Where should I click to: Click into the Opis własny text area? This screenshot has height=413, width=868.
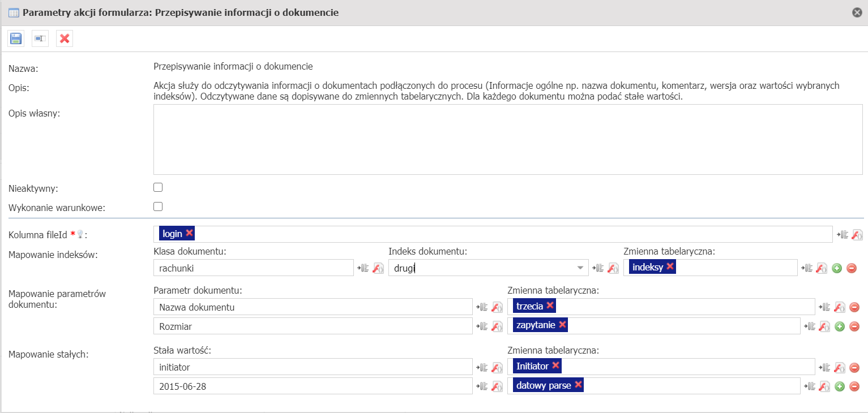coord(508,139)
